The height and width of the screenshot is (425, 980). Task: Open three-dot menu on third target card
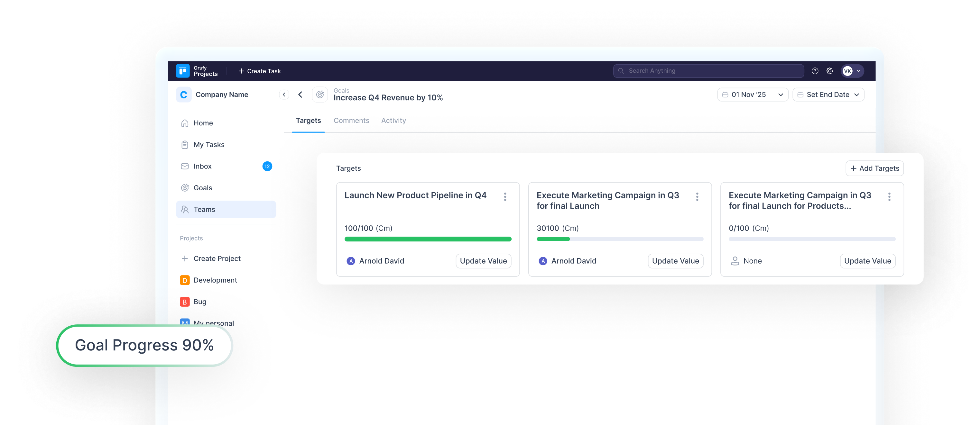click(x=889, y=196)
